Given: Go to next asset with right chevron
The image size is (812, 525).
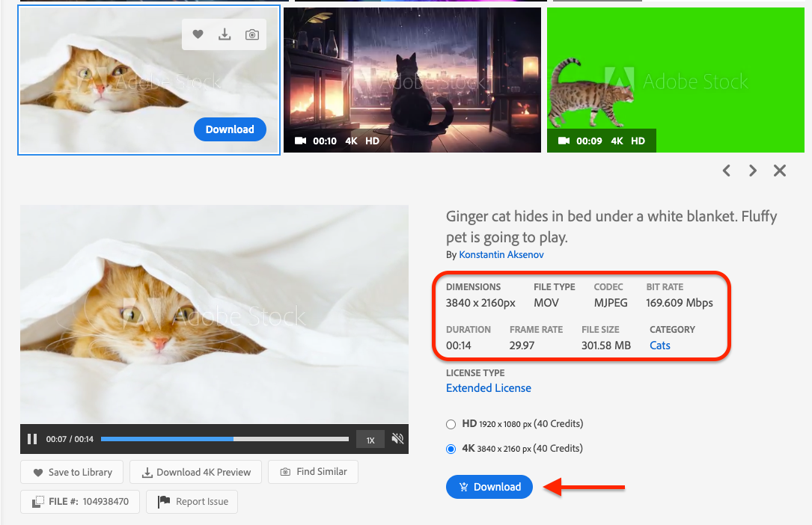Looking at the screenshot, I should click(753, 171).
